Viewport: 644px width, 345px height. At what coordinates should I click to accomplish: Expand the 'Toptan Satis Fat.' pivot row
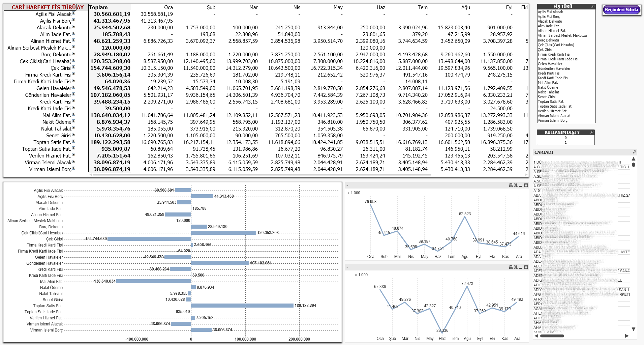pos(74,142)
